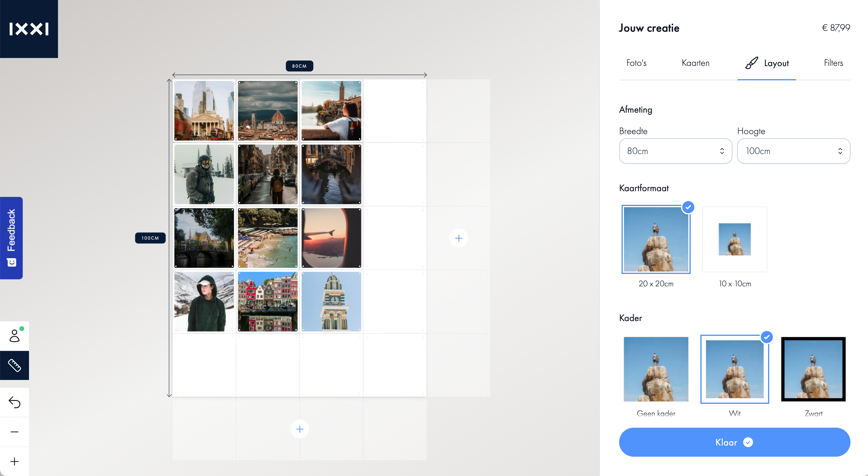868x476 pixels.
Task: Zoom in with the plus icon
Action: tap(14, 462)
